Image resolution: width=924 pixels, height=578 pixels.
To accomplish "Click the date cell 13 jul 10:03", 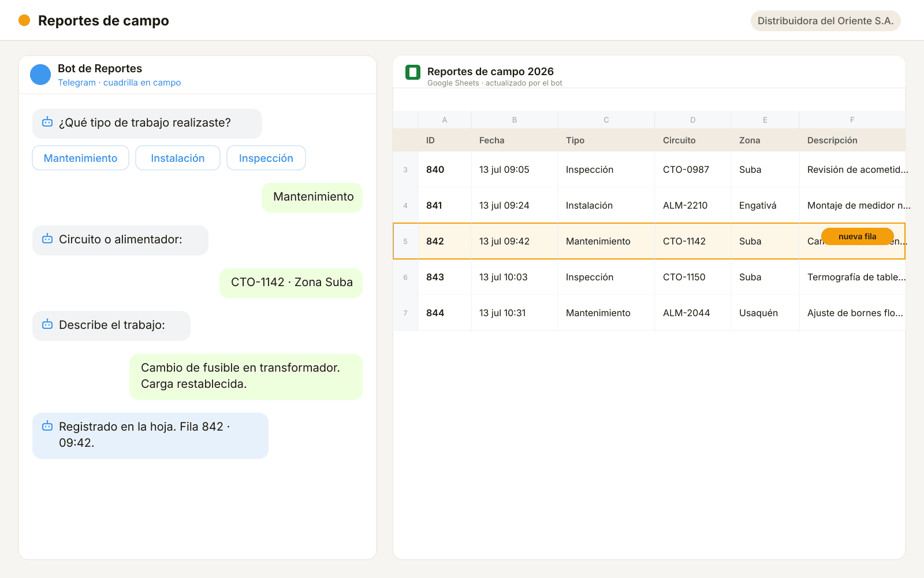I will pos(515,277).
